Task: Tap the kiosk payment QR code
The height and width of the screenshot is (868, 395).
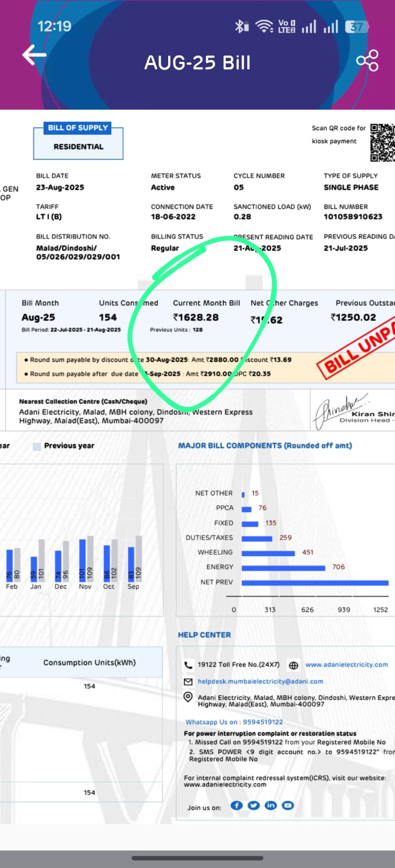Action: [x=383, y=142]
